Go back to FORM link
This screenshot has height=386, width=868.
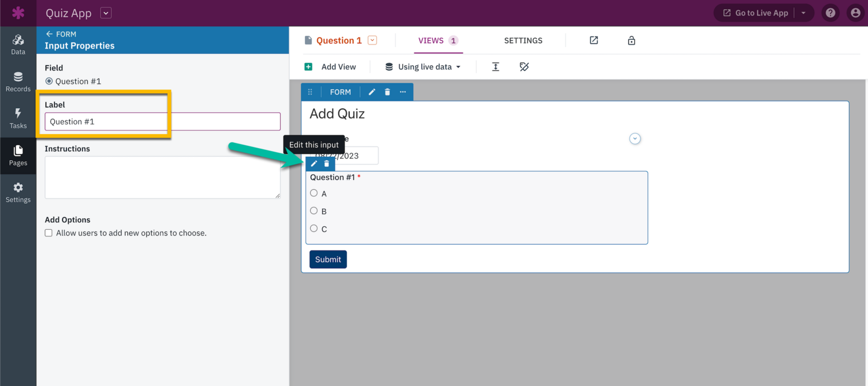61,34
